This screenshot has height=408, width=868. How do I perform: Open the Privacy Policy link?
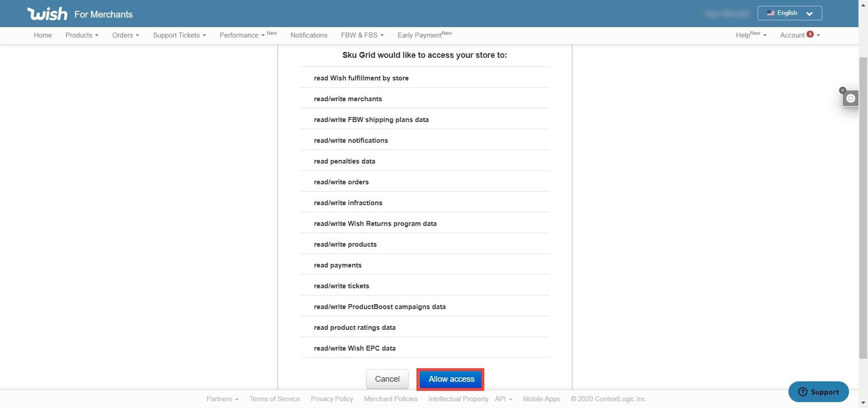[x=332, y=399]
